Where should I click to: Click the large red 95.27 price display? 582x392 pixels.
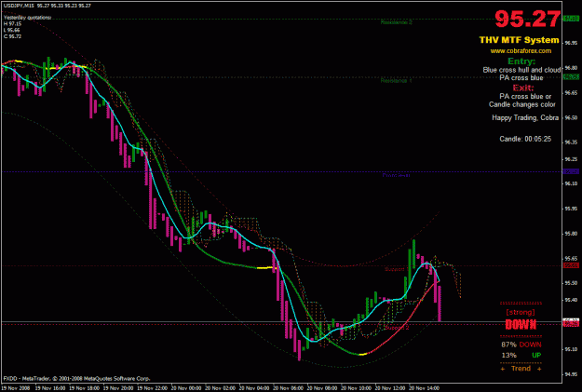point(527,19)
